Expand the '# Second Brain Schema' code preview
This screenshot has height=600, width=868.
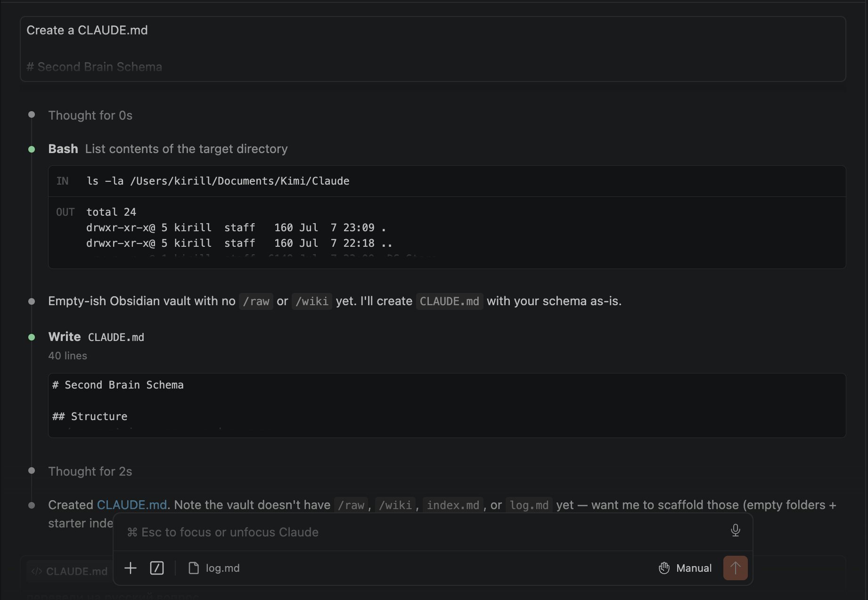coord(447,405)
